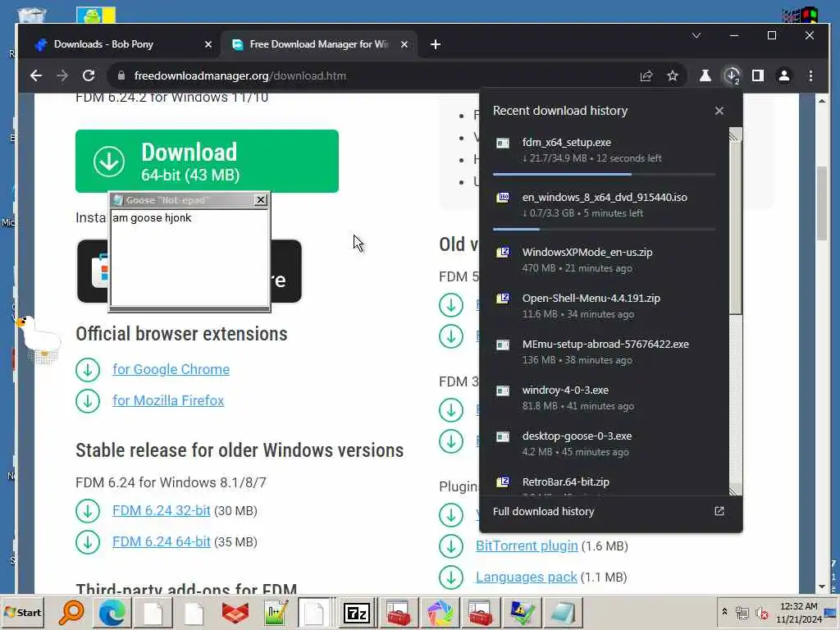Click the download icon beside FDM 6.24 64-bit
The width and height of the screenshot is (840, 630).
(88, 542)
